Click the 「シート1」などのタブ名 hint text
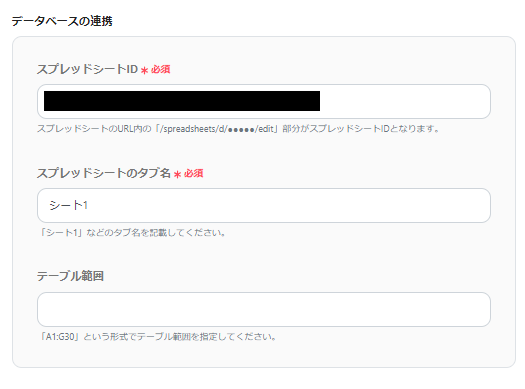Viewport: 525px width, 389px height. tap(132, 233)
